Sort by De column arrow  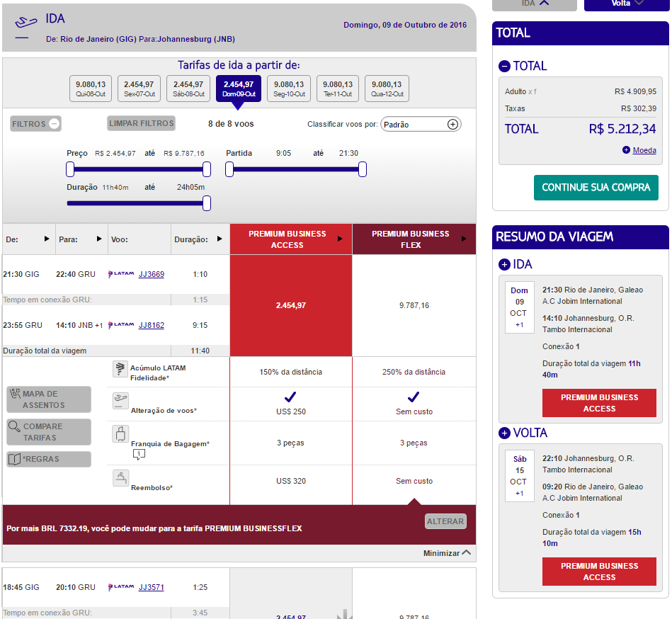tap(47, 239)
